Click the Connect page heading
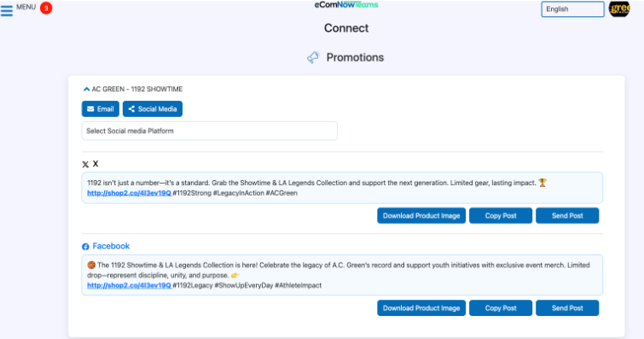The height and width of the screenshot is (339, 644). (x=346, y=28)
